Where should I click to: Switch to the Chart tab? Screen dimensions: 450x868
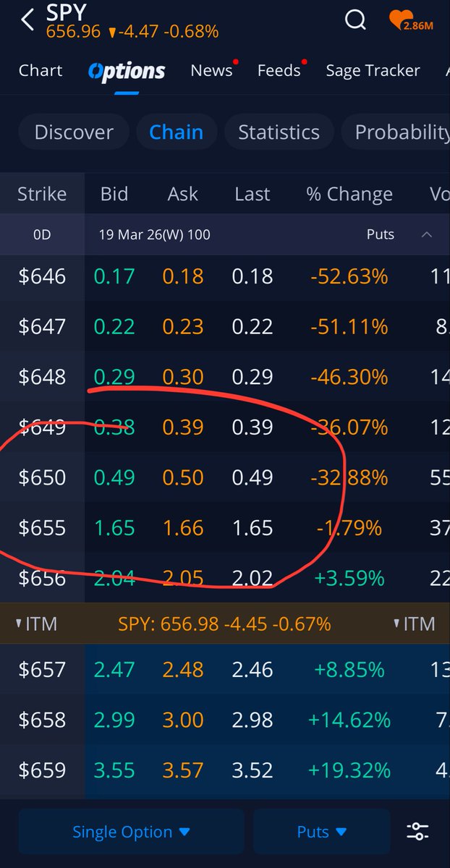(41, 70)
